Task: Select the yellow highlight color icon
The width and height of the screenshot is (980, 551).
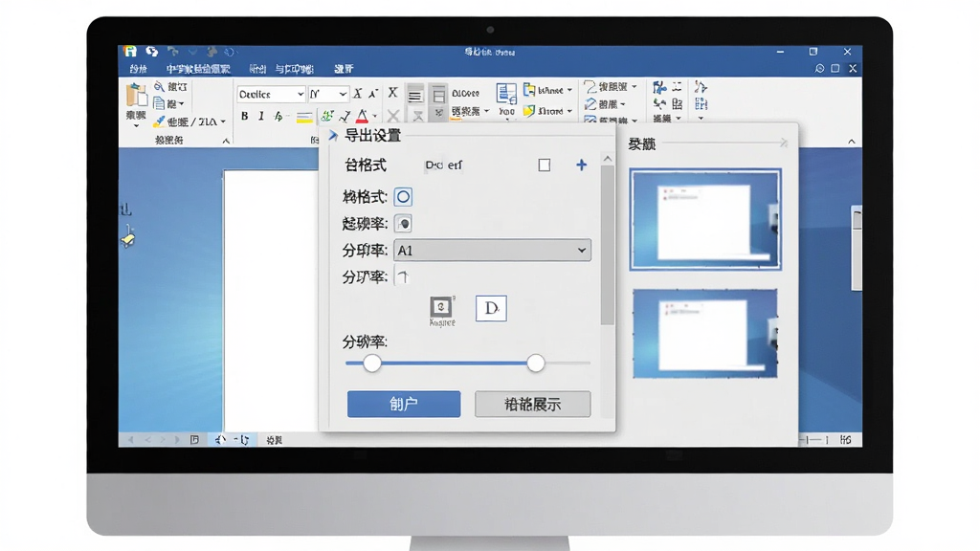Action: click(x=304, y=117)
